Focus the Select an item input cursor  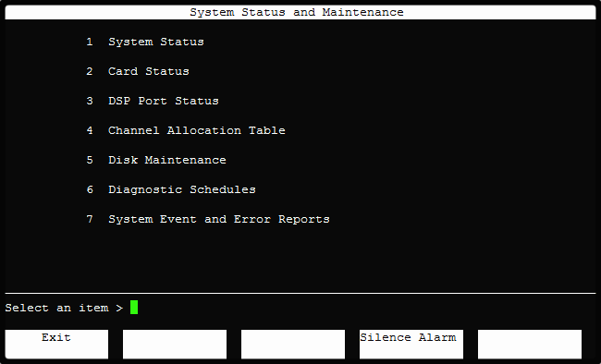coord(134,308)
